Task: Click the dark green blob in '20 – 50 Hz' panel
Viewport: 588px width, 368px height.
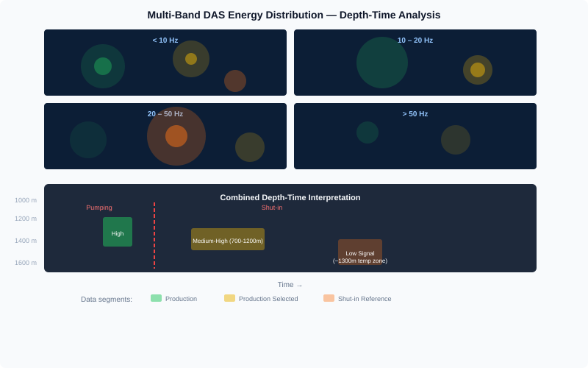Action: 88,140
